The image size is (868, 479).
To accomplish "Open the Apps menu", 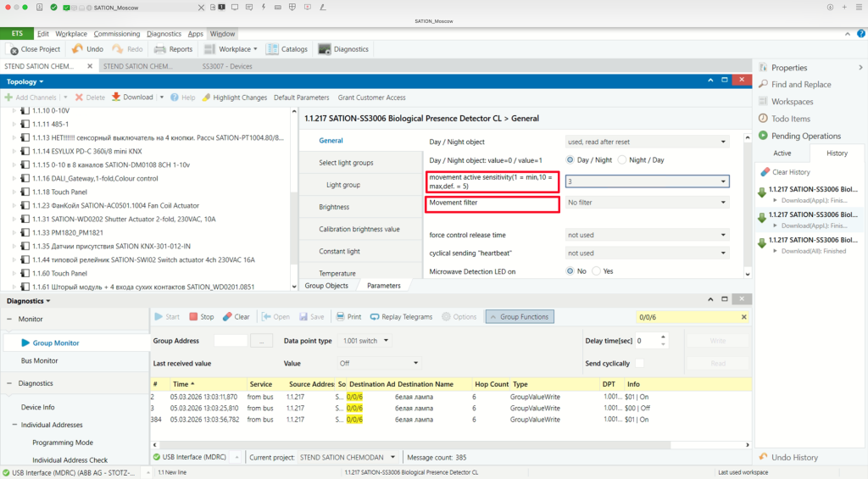I will [x=196, y=34].
